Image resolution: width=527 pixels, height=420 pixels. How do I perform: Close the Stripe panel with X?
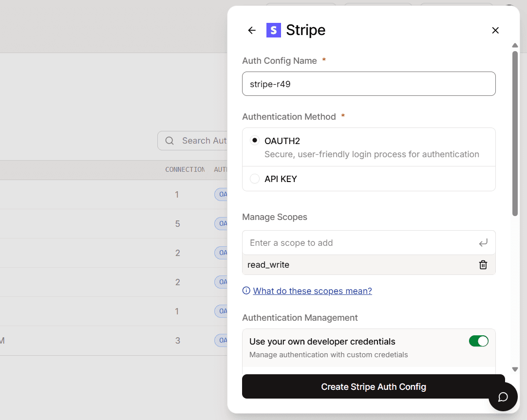(x=495, y=30)
